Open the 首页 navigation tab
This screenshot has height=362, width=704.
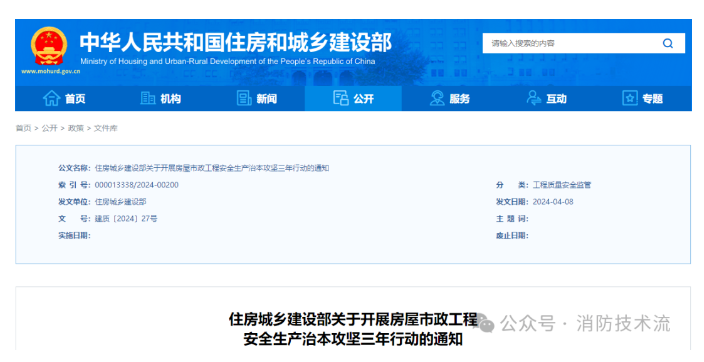[x=64, y=98]
